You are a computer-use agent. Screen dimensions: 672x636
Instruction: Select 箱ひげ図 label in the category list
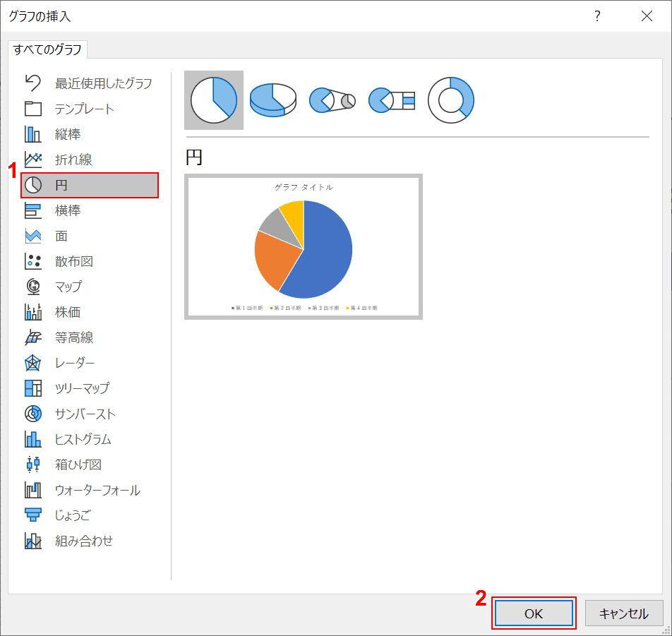tap(78, 464)
